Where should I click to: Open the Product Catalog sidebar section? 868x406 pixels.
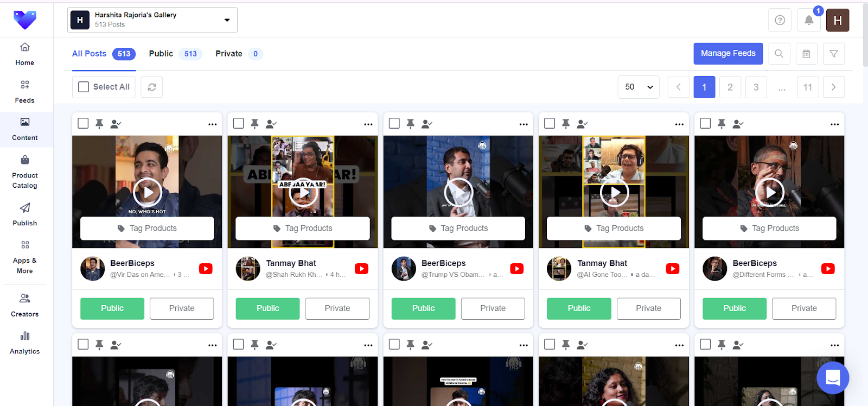25,172
